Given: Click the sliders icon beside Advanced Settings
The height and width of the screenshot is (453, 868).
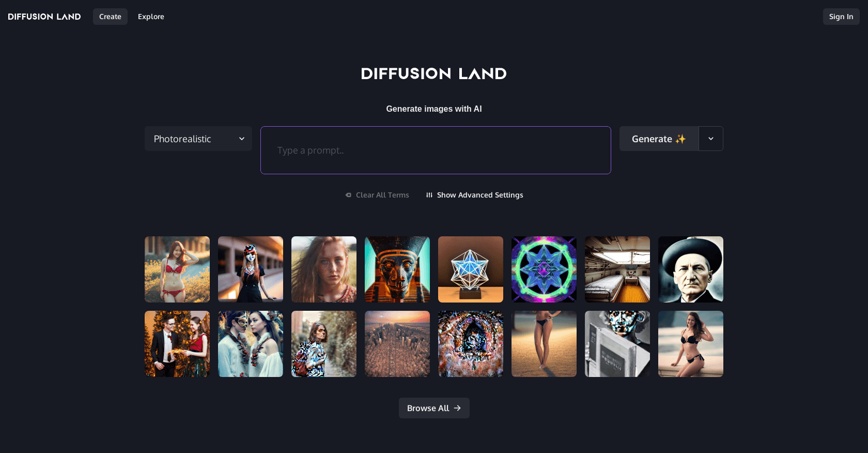Looking at the screenshot, I should click(429, 195).
